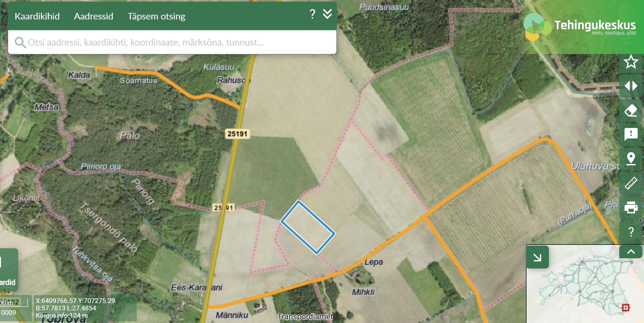Image resolution: width=644 pixels, height=323 pixels.
Task: Click the search magnifier icon
Action: coord(20,42)
